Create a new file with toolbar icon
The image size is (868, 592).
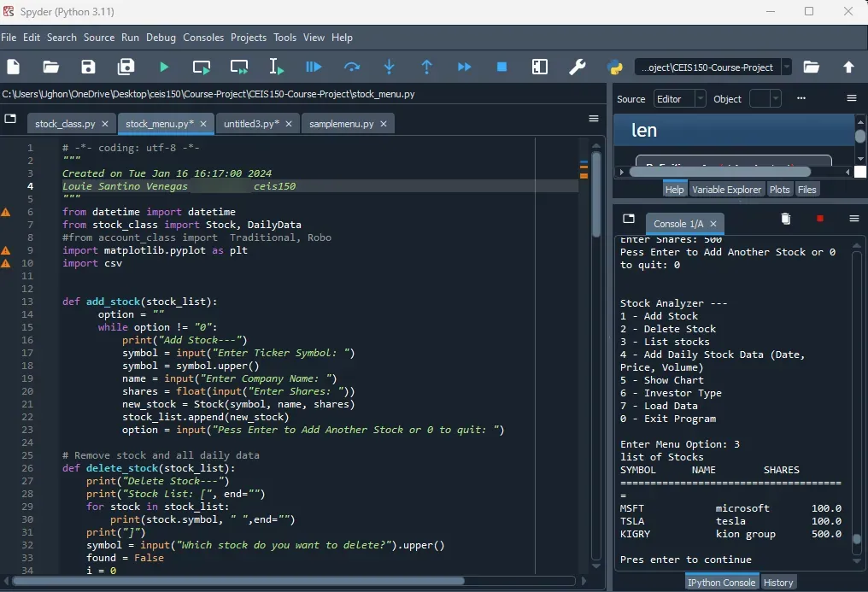14,67
